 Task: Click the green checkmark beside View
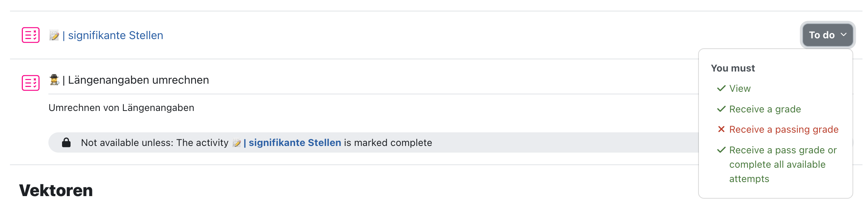click(x=721, y=88)
